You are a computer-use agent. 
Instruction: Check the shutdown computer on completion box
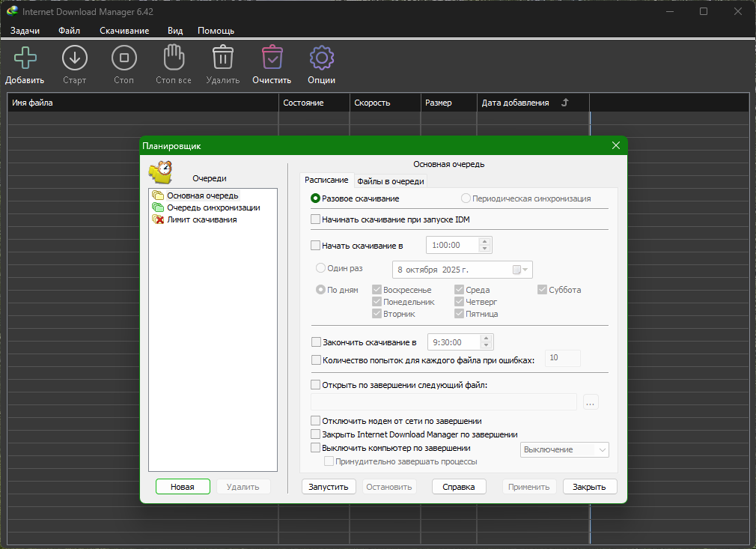315,448
